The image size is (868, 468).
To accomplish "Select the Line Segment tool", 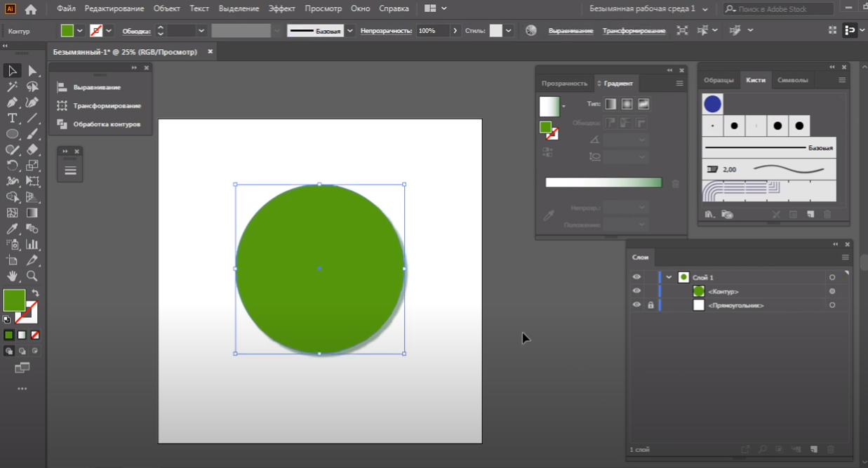I will coord(32,118).
